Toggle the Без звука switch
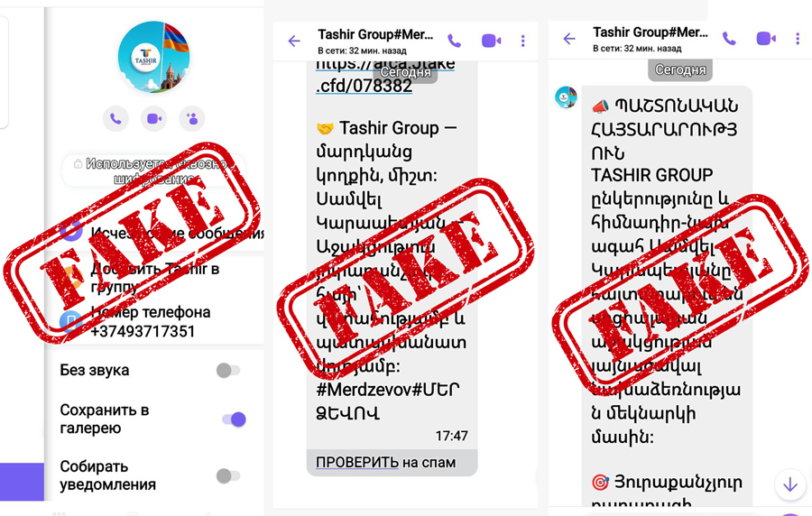The width and height of the screenshot is (812, 516). [x=228, y=370]
